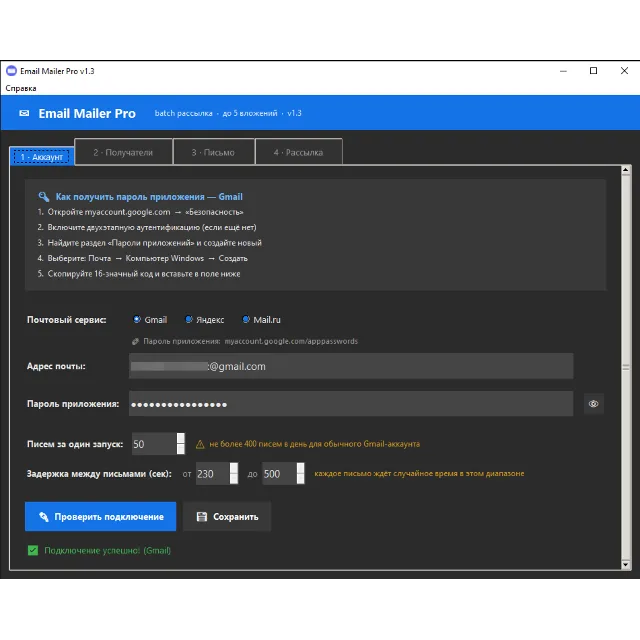Click Проверить подключение button
The image size is (640, 640).
pos(100,516)
